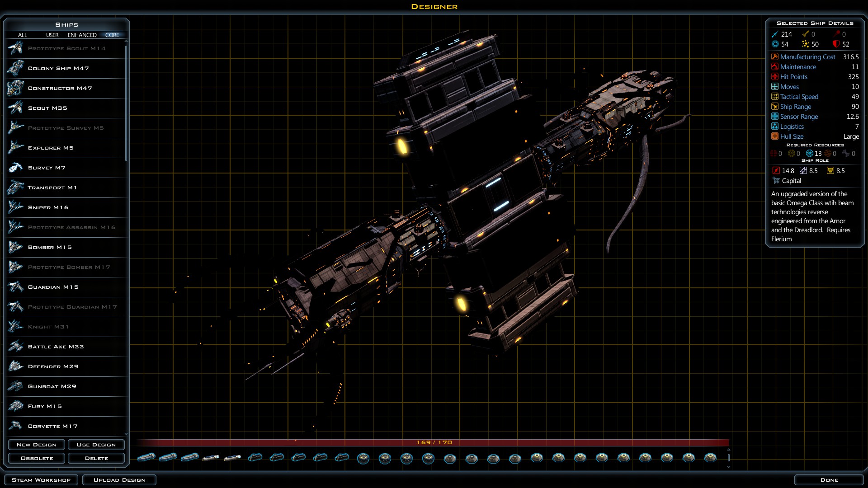Click Done to exit the designer
Image resolution: width=868 pixels, height=488 pixels.
pyautogui.click(x=829, y=480)
